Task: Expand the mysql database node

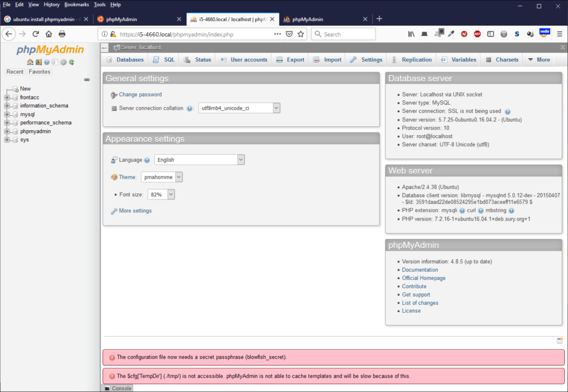Action: (x=7, y=114)
